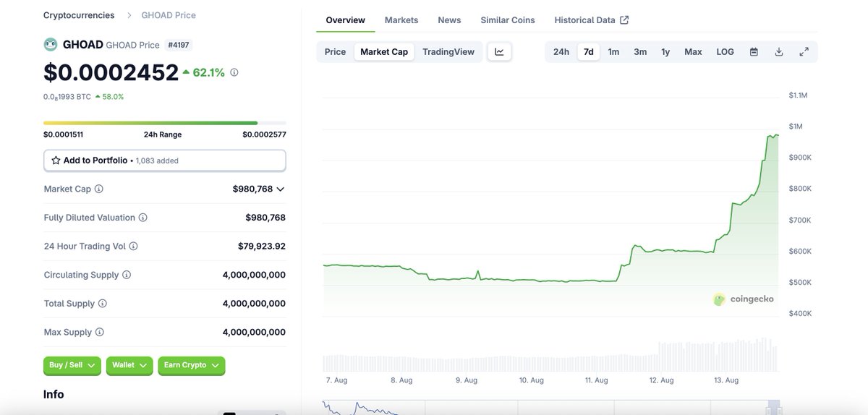Image resolution: width=868 pixels, height=415 pixels.
Task: Click the $79,923.92 trading volume value
Action: click(x=262, y=247)
